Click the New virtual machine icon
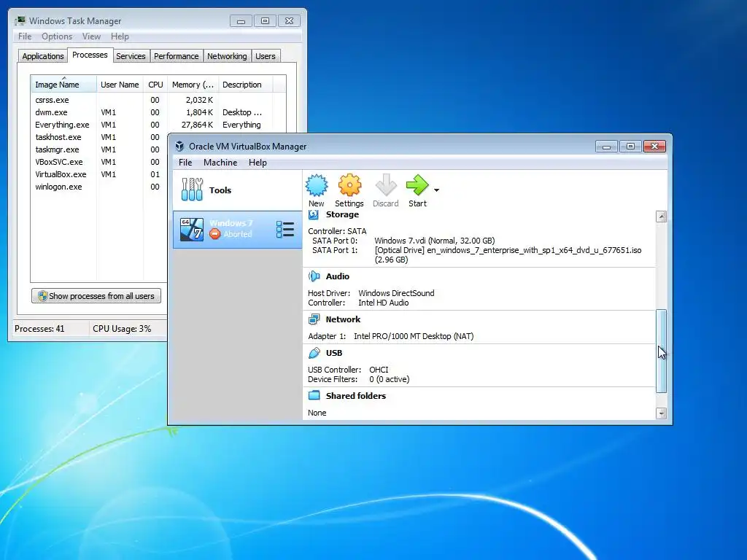 click(317, 185)
